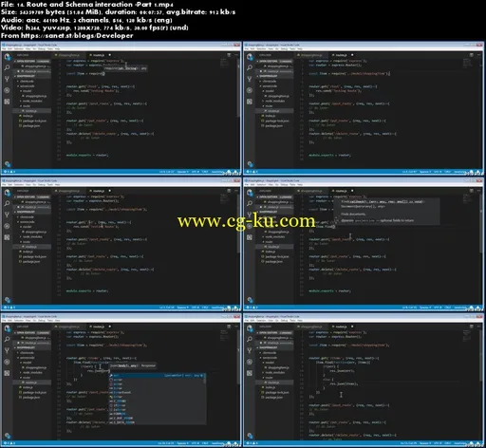This screenshot has width=486, height=448.
Task: Collapse model folder in fourth thumbnail
Action: click(x=269, y=227)
